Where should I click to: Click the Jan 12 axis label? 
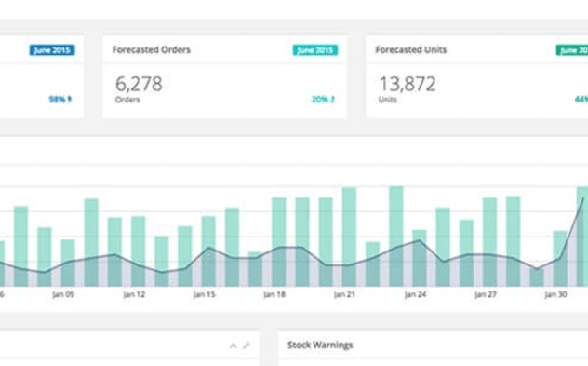click(134, 294)
